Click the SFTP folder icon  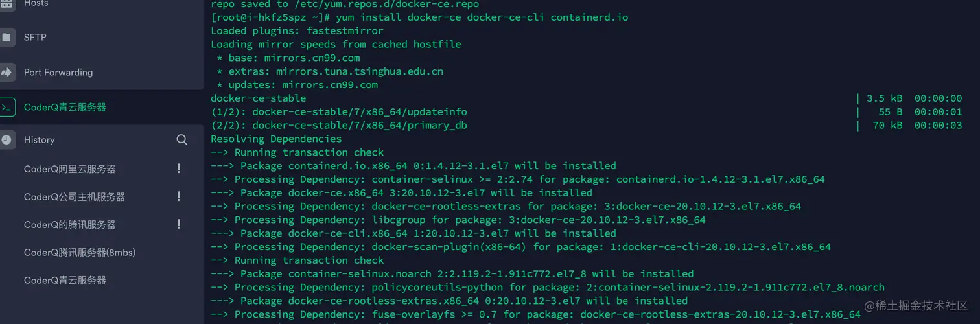pos(6,38)
